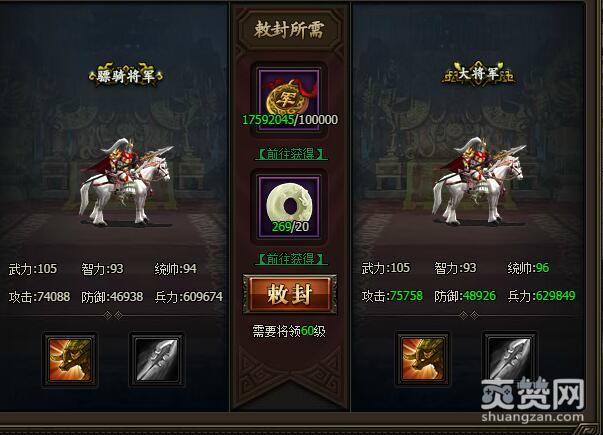Screen dimensions: 603x435
Task: Select the 大将军 title badge
Action: (478, 73)
